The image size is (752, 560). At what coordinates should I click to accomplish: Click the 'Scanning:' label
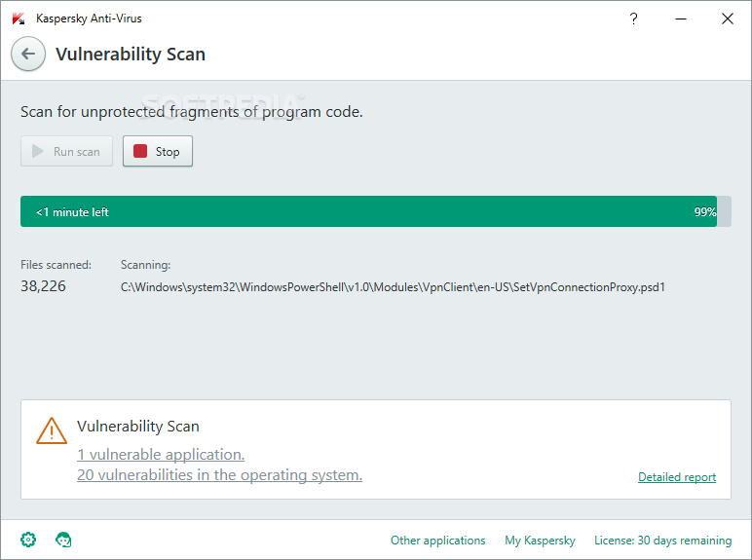tap(146, 265)
